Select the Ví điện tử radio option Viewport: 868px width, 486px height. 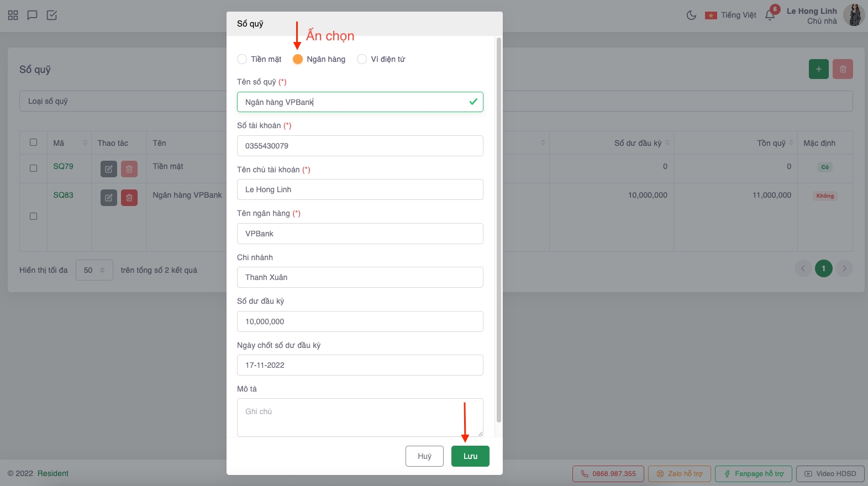tap(362, 59)
